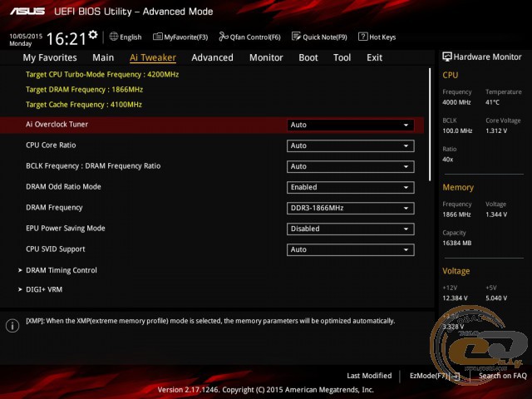Open the Ai Overclock Tuner dropdown
The width and height of the screenshot is (532, 399).
pyautogui.click(x=350, y=125)
